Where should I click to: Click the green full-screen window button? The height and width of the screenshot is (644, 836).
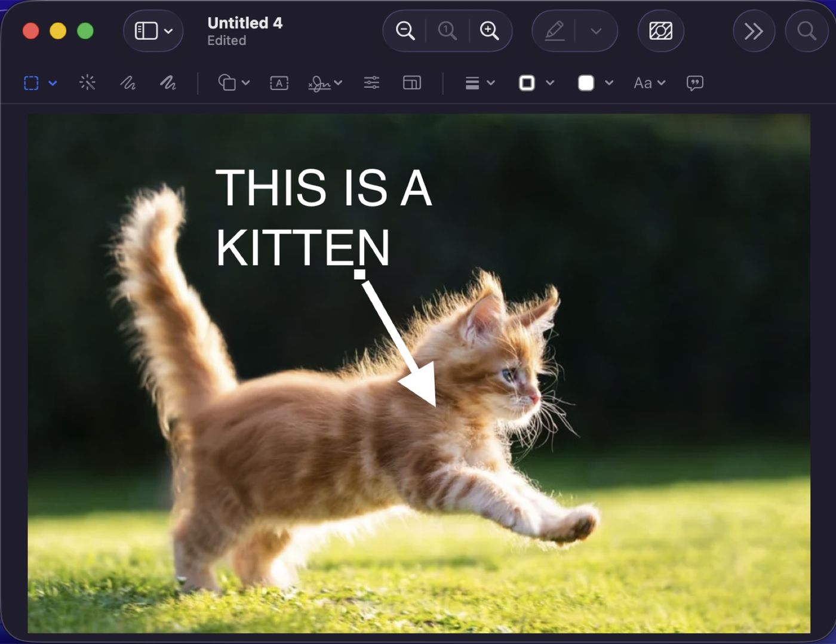pos(85,31)
